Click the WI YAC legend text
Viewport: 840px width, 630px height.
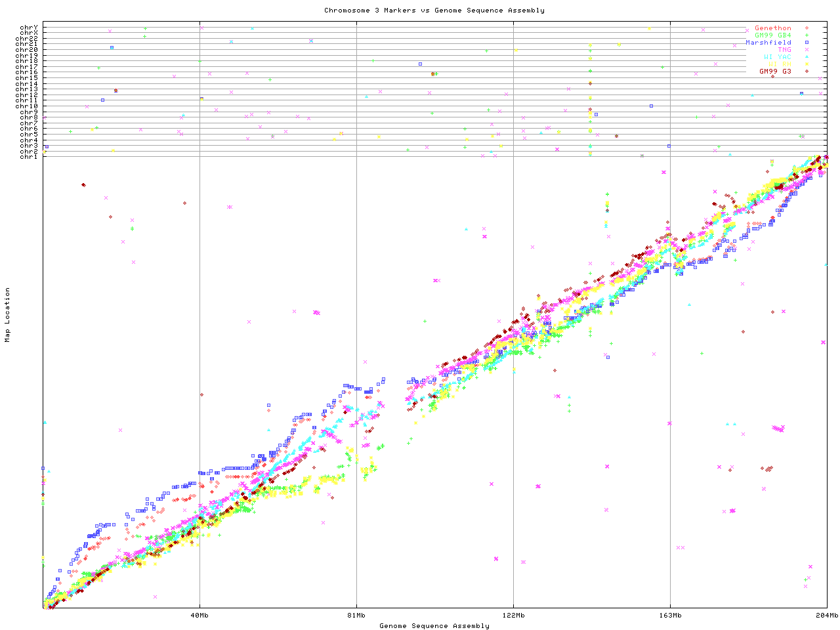[x=777, y=57]
